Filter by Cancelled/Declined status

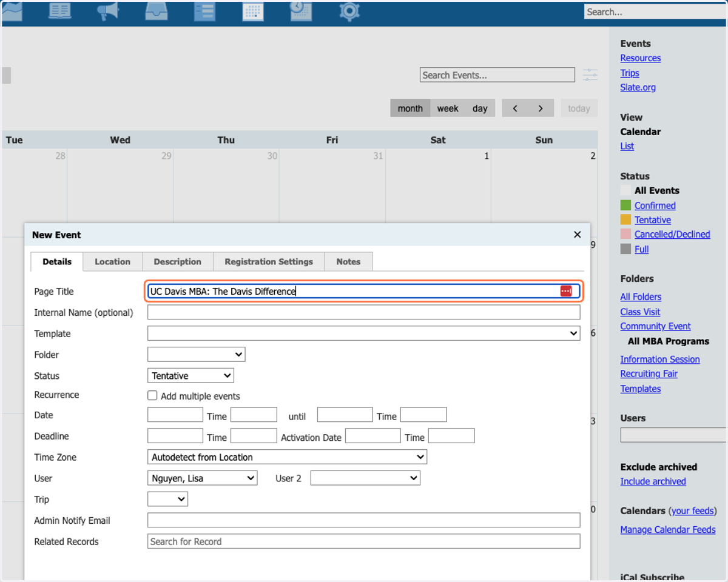pyautogui.click(x=672, y=234)
